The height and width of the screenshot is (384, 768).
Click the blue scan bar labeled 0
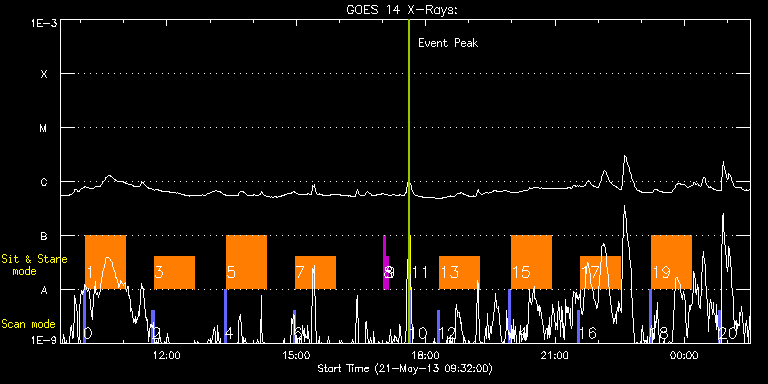pyautogui.click(x=84, y=316)
